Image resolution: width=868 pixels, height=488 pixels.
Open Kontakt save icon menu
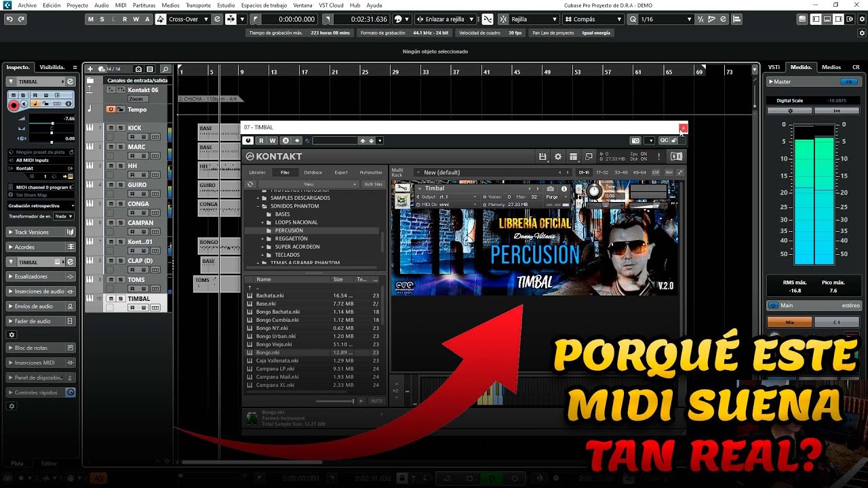click(542, 157)
